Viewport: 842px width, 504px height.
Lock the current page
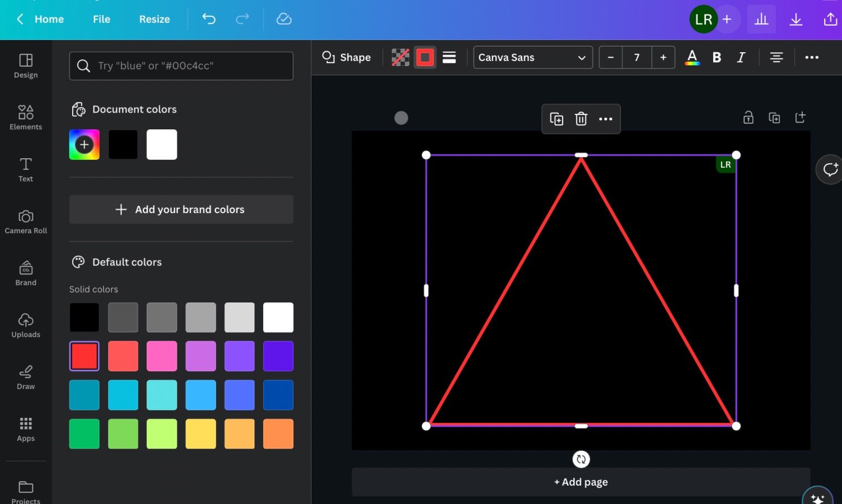tap(748, 117)
